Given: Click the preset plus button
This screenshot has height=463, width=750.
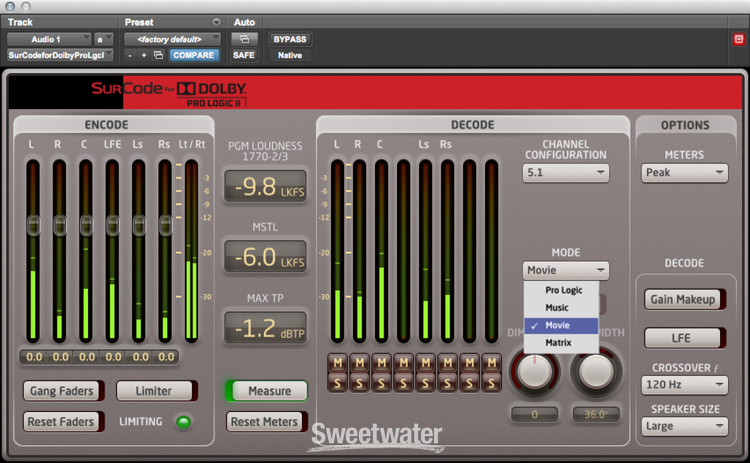Looking at the screenshot, I should [144, 55].
